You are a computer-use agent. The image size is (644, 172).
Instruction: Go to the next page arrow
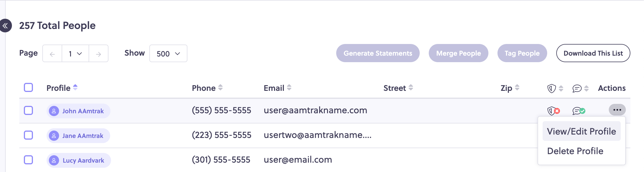click(99, 54)
